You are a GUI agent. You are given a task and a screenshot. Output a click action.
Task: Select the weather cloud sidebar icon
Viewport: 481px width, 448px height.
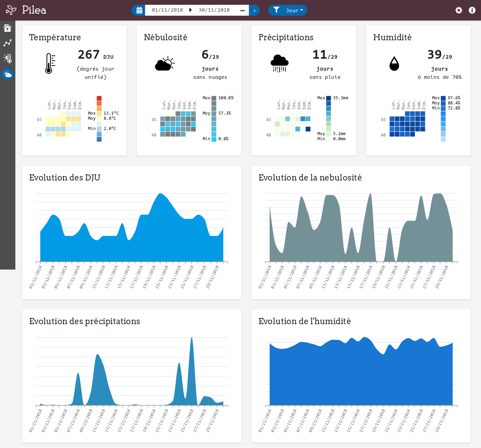point(8,74)
